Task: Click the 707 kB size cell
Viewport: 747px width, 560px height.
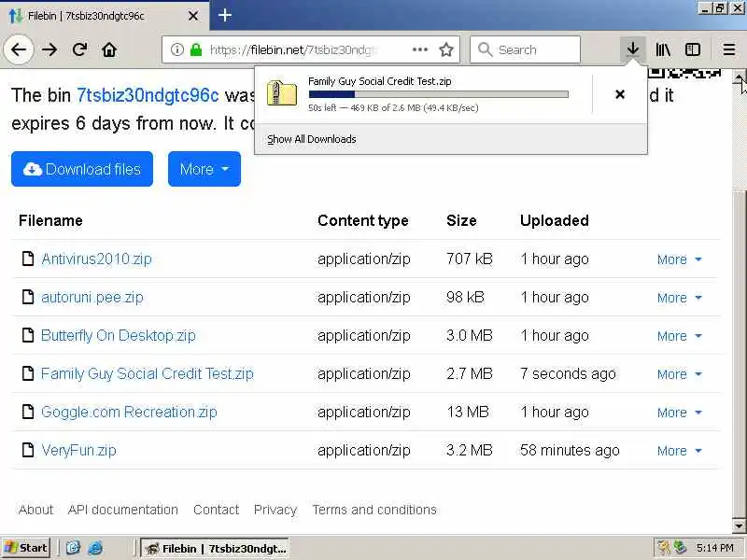Action: (x=470, y=259)
